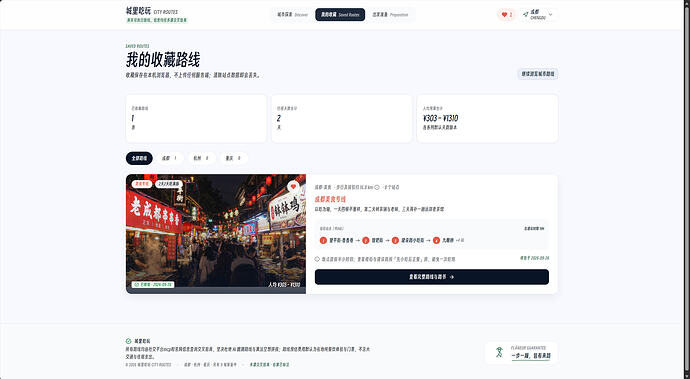
Task: Click the total days value 2
Action: (279, 118)
